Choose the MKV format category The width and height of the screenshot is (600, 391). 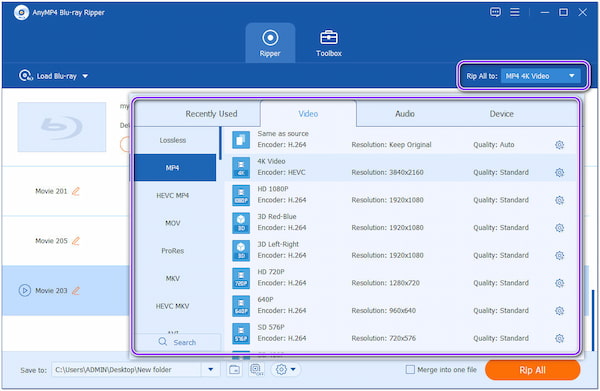[173, 279]
